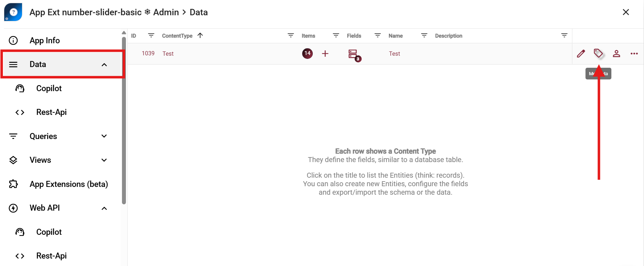This screenshot has height=266, width=644.
Task: Open the Items column filter menu
Action: point(336,35)
